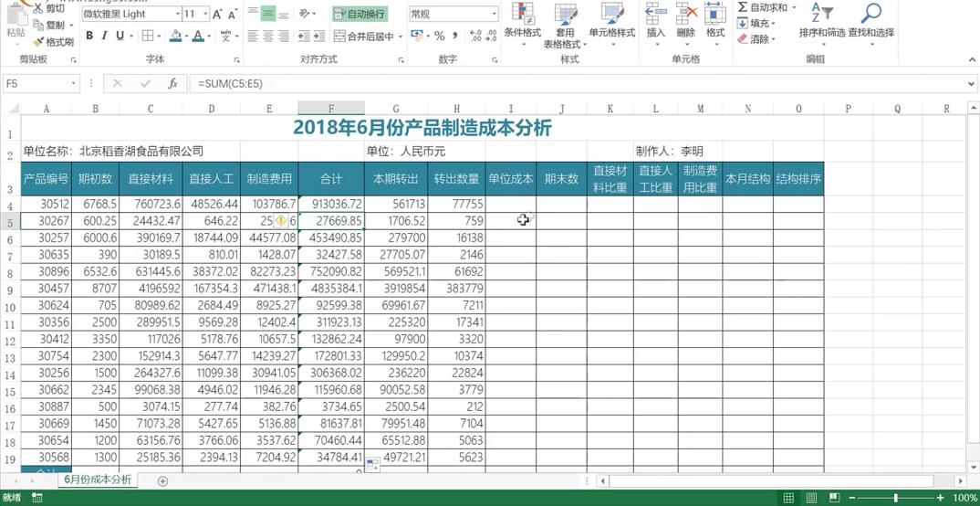Click Merge & Center (合并后居中)
The image size is (980, 506).
tap(364, 37)
